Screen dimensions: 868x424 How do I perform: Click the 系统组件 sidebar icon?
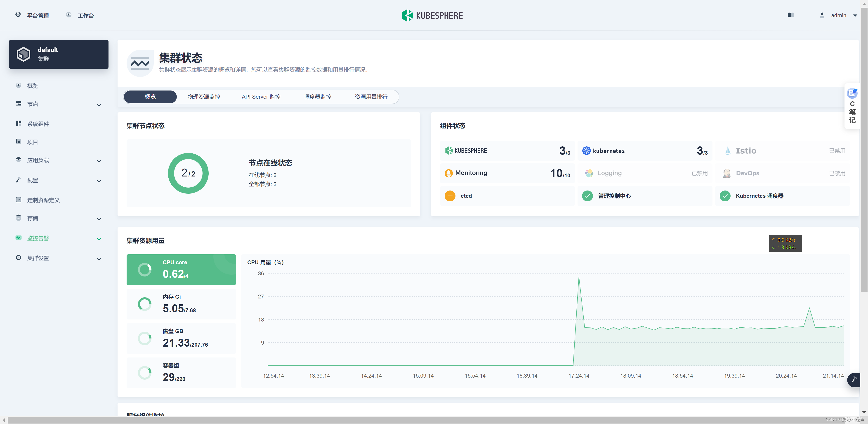(19, 124)
